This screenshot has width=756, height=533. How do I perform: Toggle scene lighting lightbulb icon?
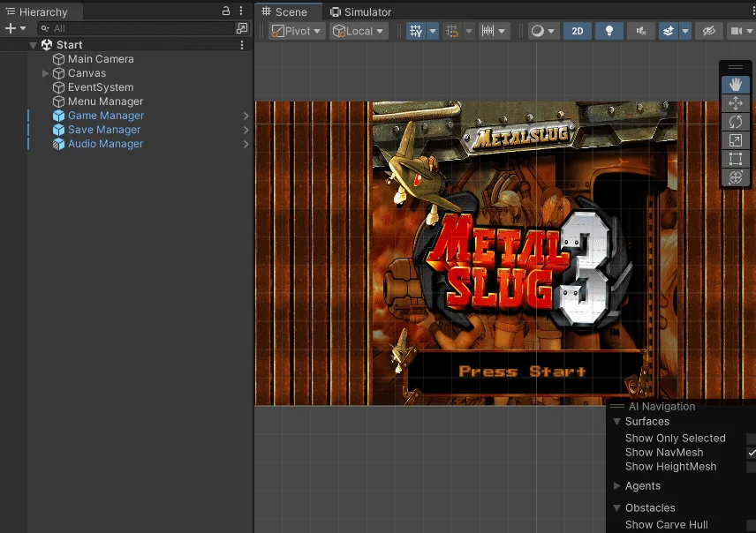coord(609,31)
